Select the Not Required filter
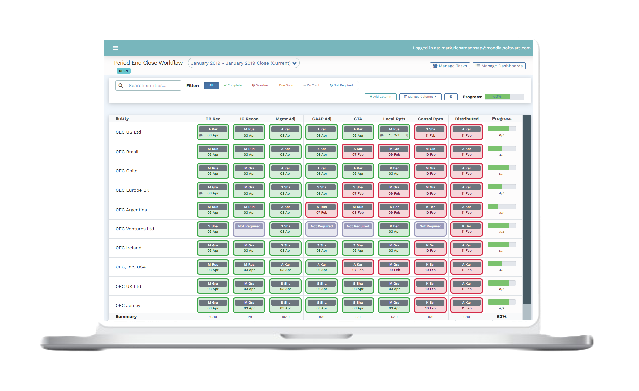Screen dimensions: 639x391 pos(342,86)
